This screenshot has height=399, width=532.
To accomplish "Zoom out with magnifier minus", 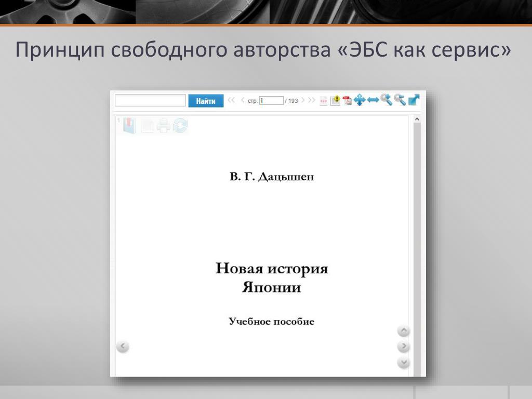I will [x=400, y=100].
